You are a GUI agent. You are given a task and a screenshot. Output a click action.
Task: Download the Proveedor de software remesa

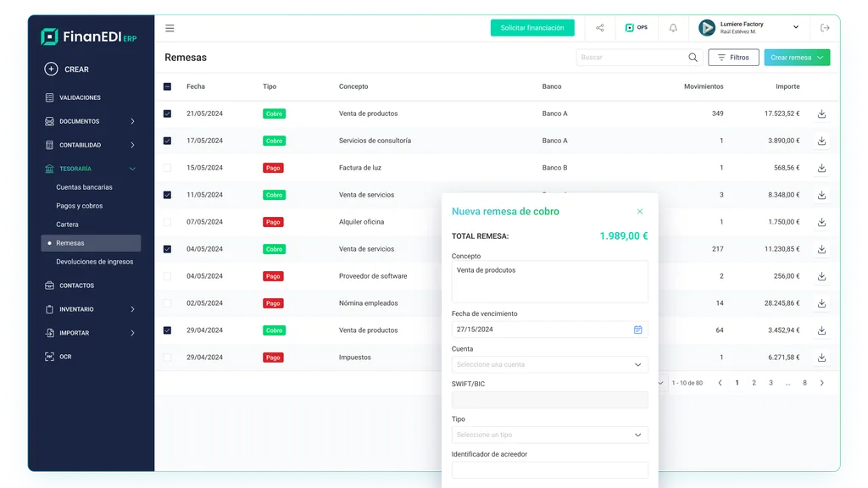821,277
